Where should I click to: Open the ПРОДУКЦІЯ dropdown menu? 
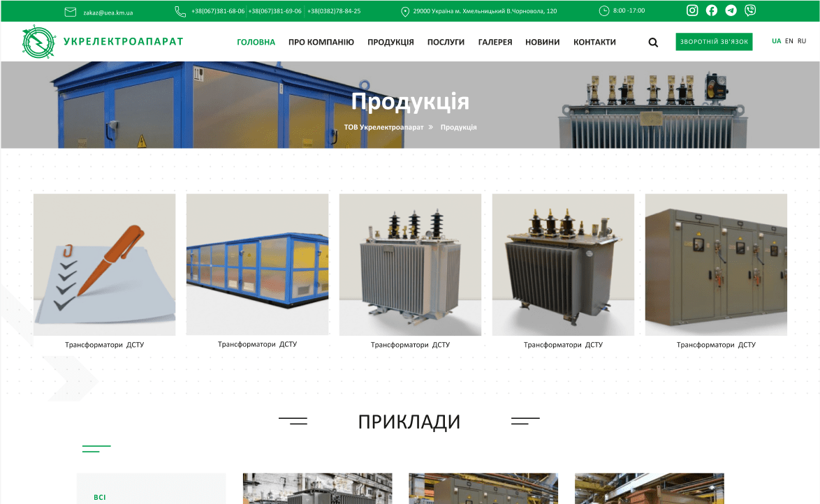(390, 42)
